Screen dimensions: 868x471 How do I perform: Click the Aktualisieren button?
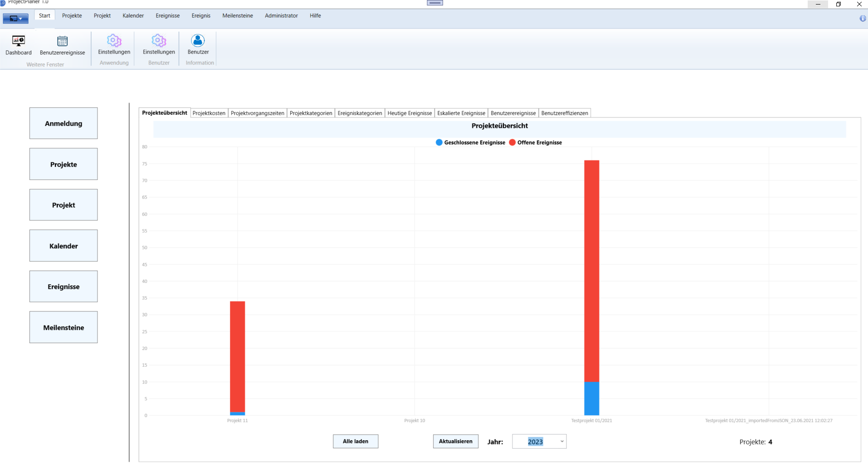456,441
